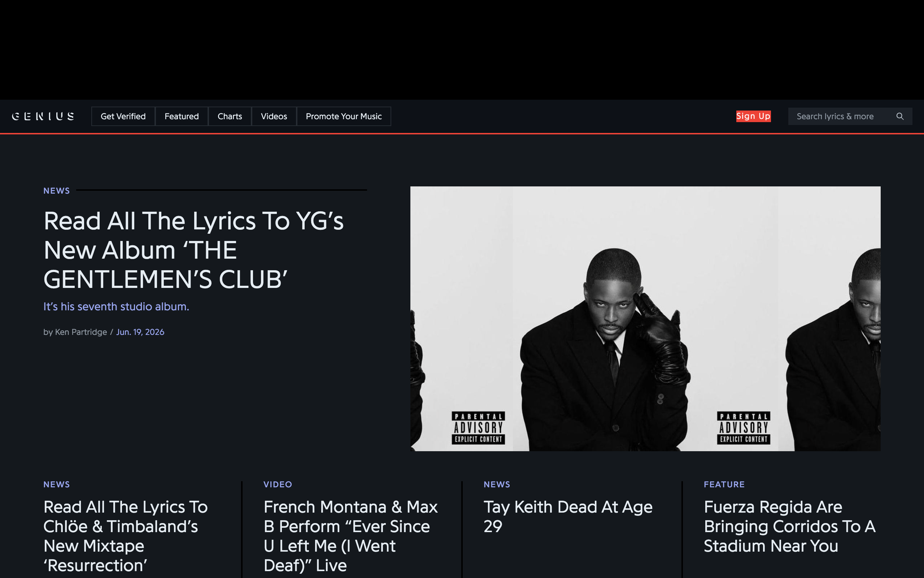Open the French Montana & Max B video article

tap(350, 536)
